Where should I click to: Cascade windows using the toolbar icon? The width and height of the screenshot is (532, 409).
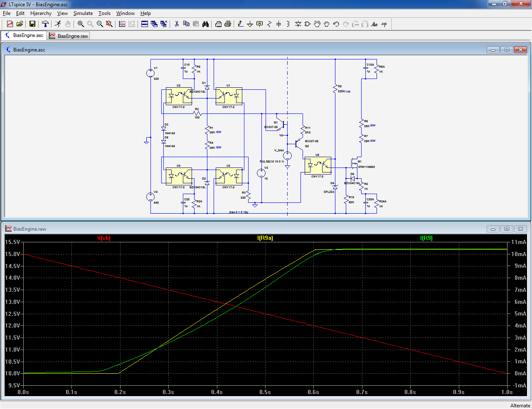(154, 24)
